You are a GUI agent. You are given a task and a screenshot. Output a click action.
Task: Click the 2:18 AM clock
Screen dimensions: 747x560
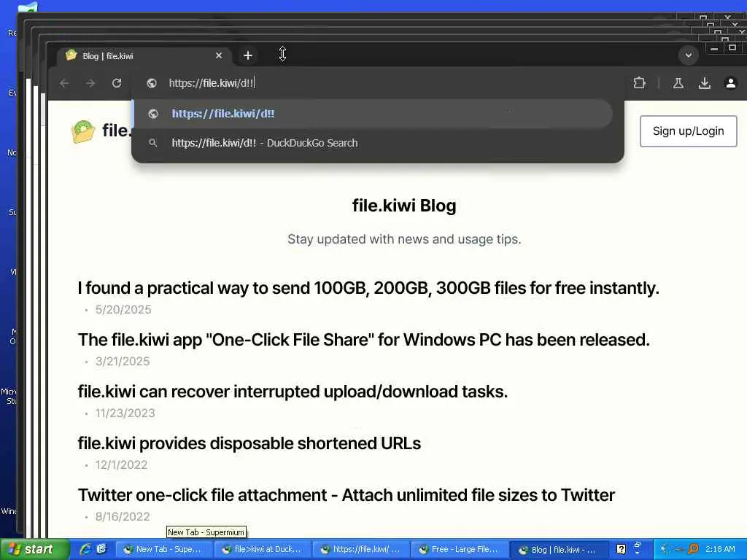pyautogui.click(x=720, y=550)
